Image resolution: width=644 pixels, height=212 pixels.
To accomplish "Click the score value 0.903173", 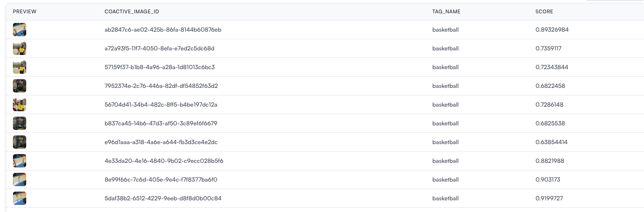I will point(548,180).
